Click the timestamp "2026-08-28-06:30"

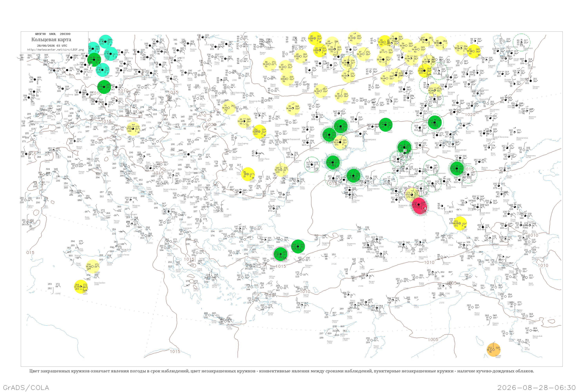click(537, 387)
